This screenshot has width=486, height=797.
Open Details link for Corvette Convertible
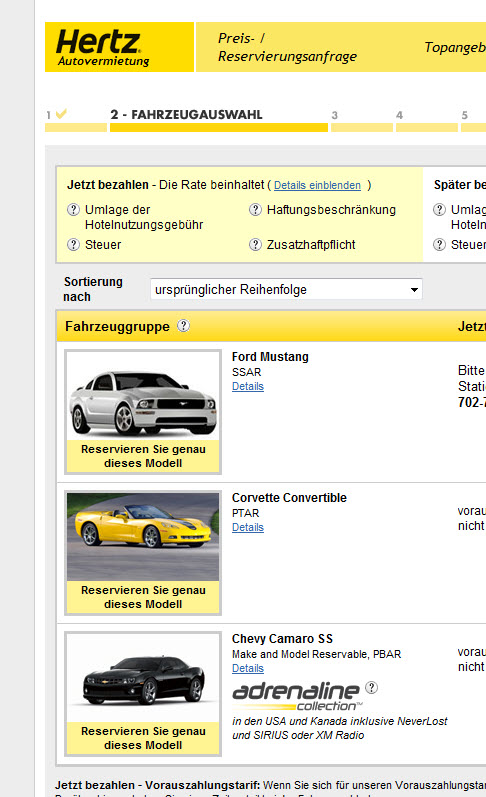[x=248, y=527]
